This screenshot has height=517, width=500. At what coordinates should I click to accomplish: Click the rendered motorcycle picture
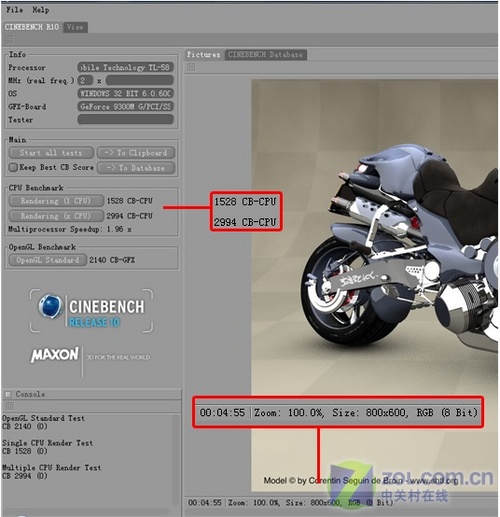click(x=375, y=285)
